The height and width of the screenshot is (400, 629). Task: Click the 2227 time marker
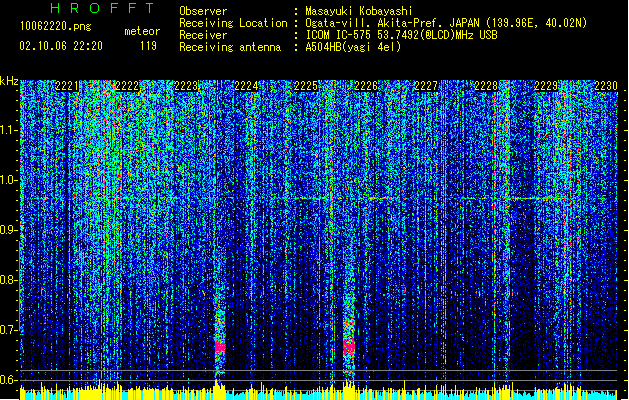[426, 86]
